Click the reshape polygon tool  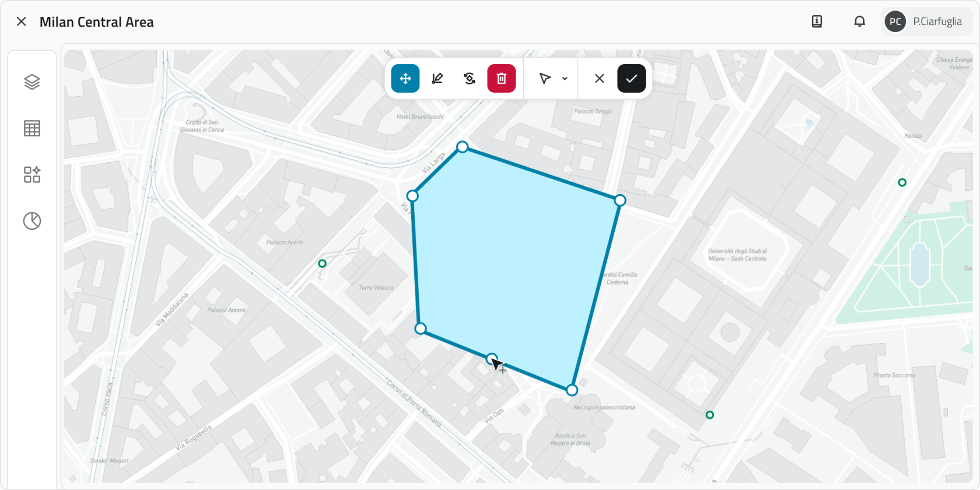coord(469,79)
